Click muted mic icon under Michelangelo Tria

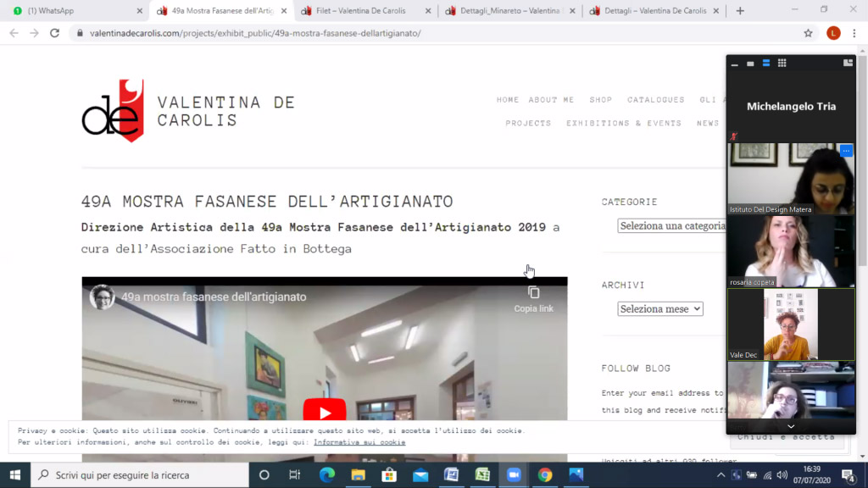(x=733, y=136)
